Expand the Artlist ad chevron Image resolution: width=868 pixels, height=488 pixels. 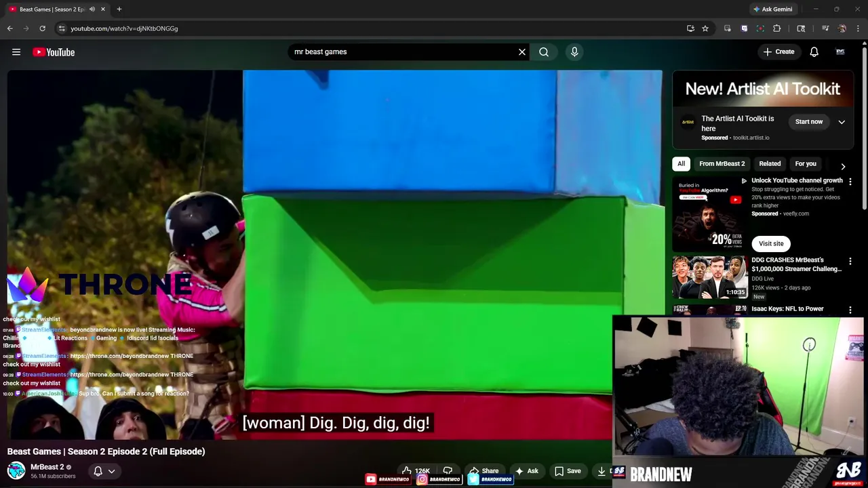point(842,122)
